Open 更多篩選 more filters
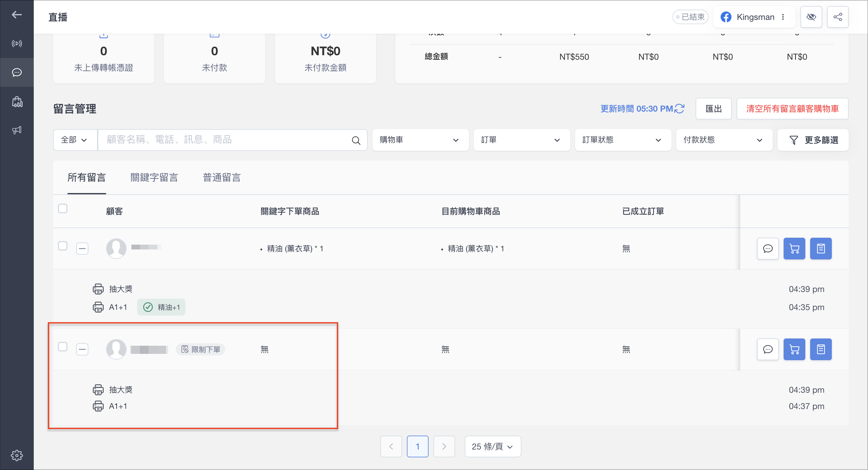 pos(813,140)
